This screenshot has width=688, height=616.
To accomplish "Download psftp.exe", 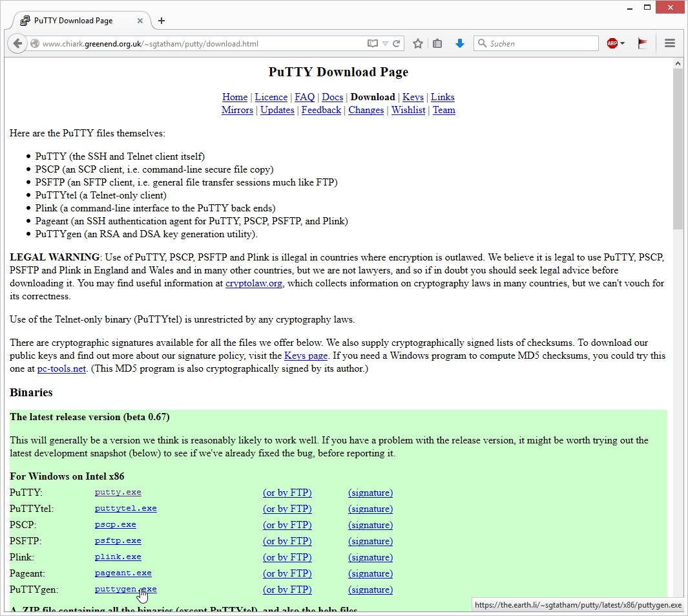I will pyautogui.click(x=118, y=541).
